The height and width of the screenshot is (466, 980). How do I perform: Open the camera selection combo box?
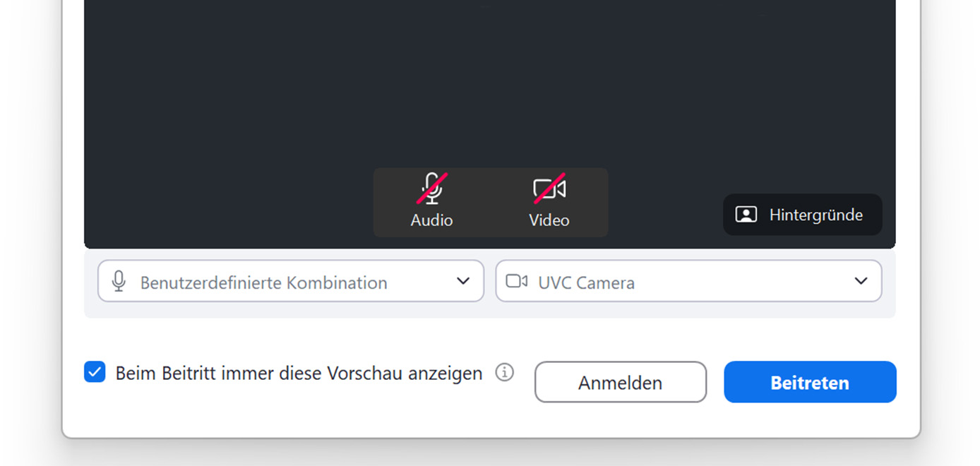click(688, 281)
